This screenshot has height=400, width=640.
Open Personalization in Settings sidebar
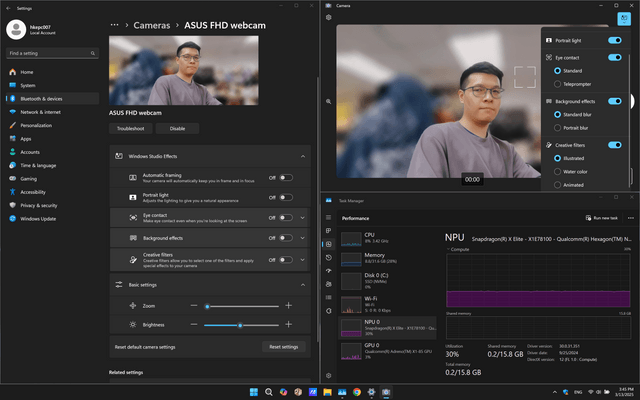pos(52,125)
